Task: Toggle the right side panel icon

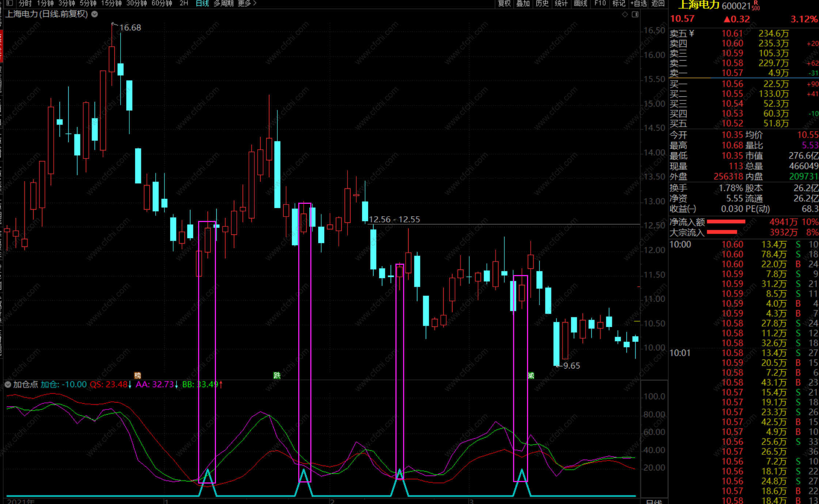Action: 635,14
